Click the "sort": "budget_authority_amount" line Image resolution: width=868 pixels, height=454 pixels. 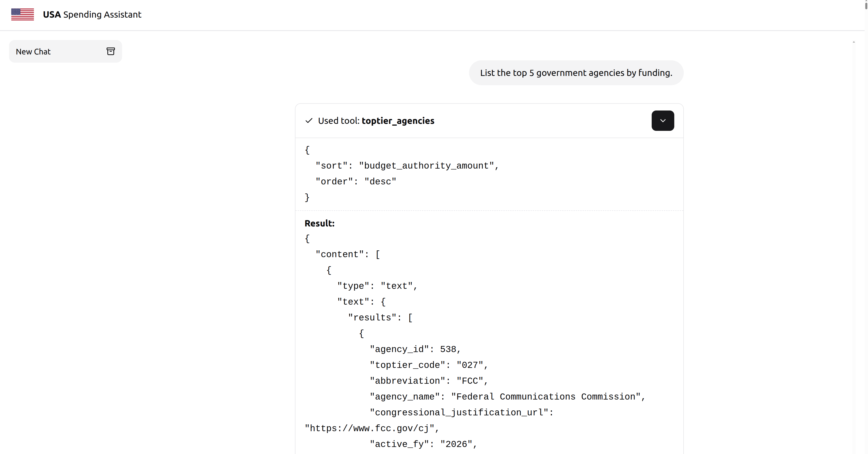(407, 166)
